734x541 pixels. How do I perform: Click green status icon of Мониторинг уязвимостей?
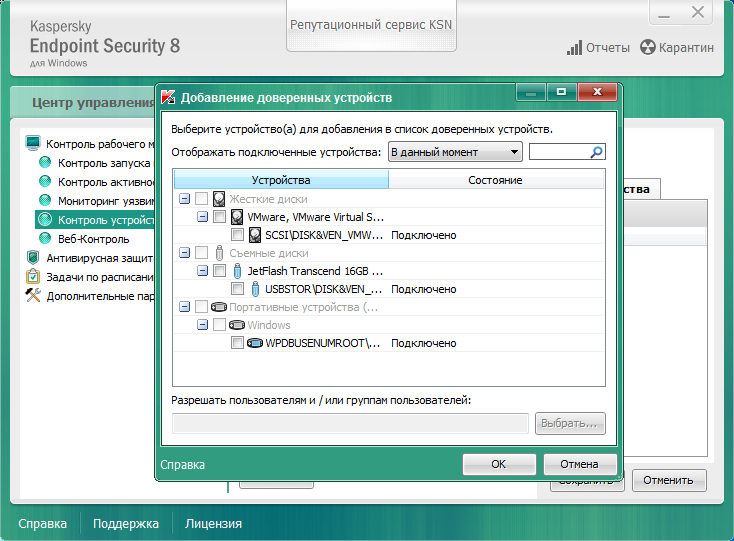(45, 200)
